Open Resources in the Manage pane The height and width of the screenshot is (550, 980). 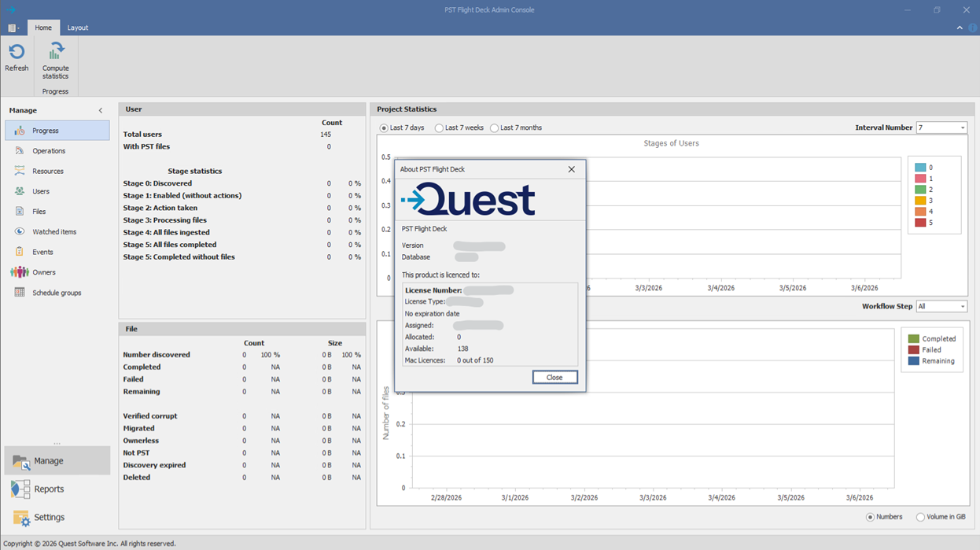(57, 171)
